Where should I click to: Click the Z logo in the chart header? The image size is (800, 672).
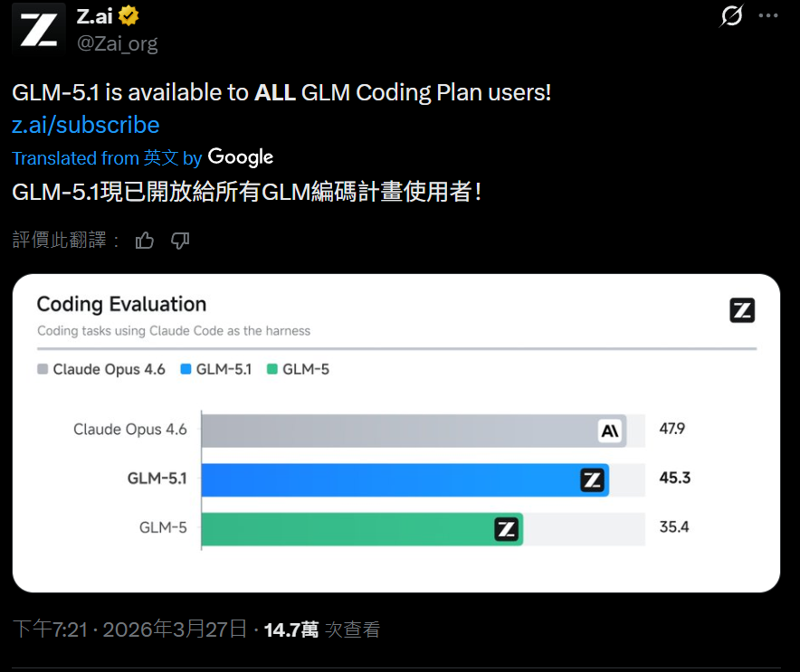[x=742, y=310]
